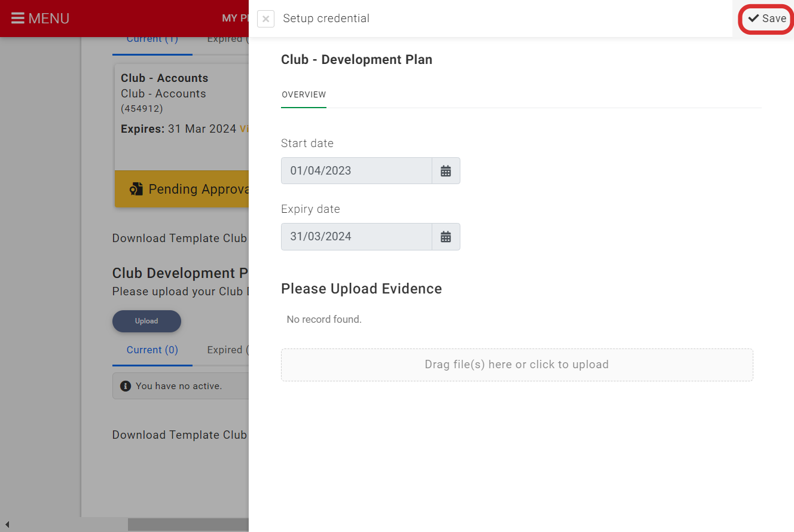Click the Download Template Club link below accounts

point(180,239)
